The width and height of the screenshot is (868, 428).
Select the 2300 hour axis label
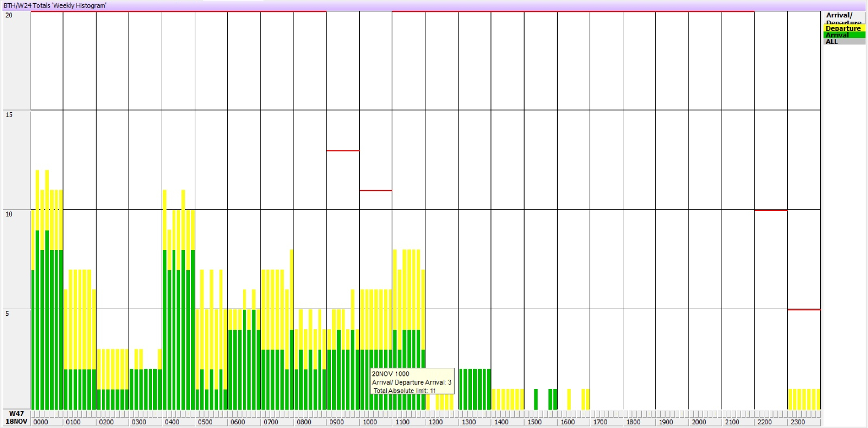(x=797, y=422)
